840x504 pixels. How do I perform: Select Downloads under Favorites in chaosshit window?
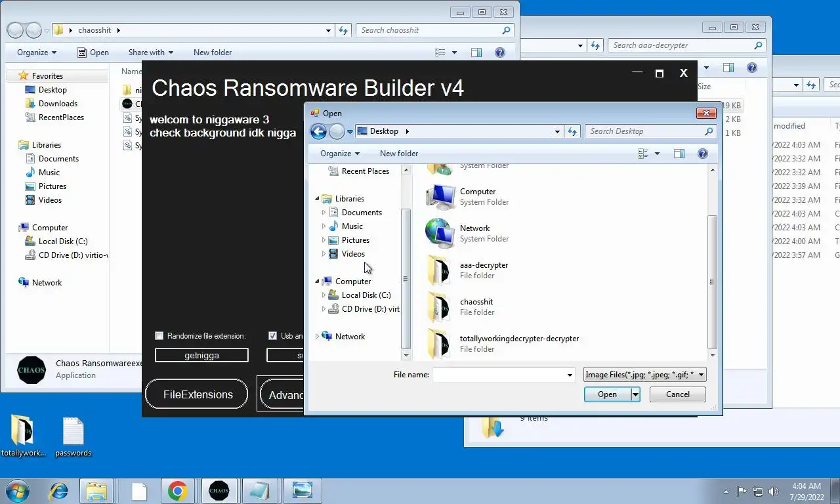pyautogui.click(x=51, y=104)
